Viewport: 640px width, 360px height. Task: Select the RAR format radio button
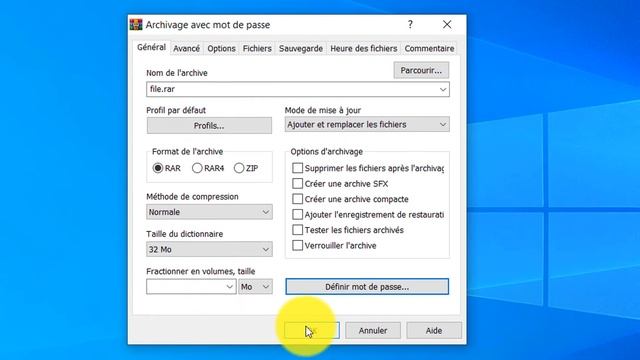(x=158, y=168)
